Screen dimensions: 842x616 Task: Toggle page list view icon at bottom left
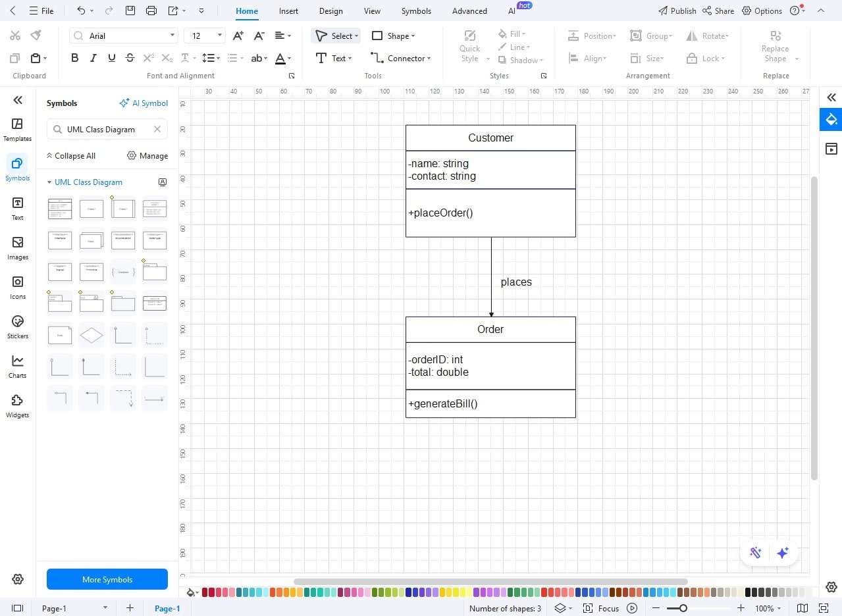(18, 608)
